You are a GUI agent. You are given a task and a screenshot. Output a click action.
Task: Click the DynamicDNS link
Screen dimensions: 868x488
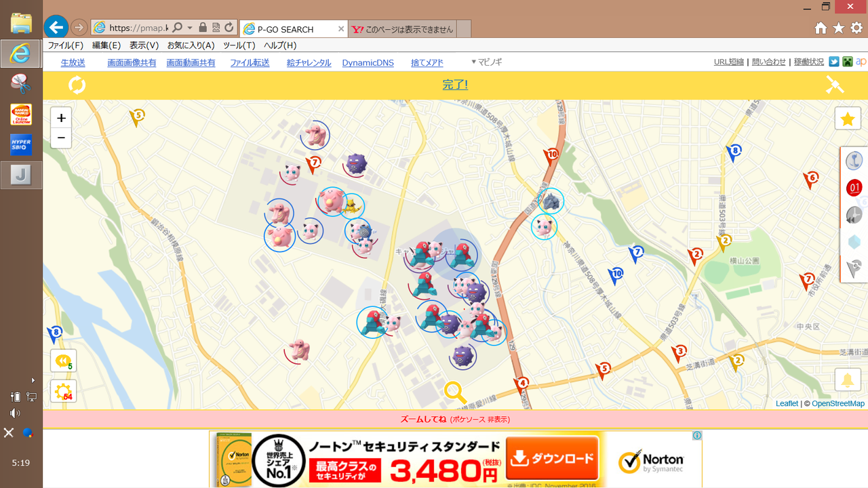point(368,62)
